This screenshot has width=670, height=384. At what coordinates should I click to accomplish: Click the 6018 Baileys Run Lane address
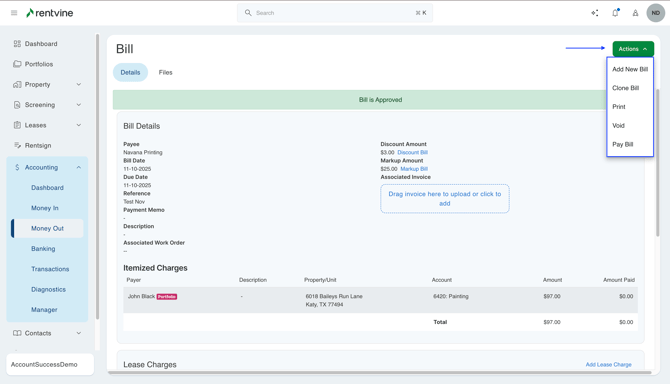point(334,300)
